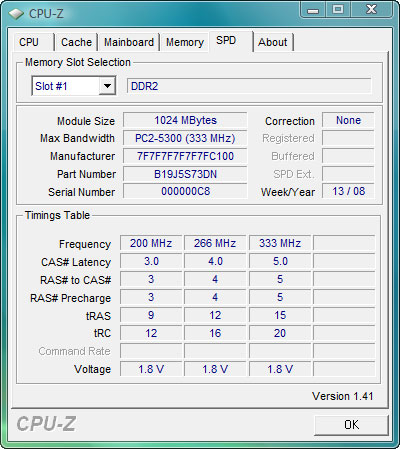Click the CPU-Z title bar app icon
Image resolution: width=400 pixels, height=449 pixels.
tap(16, 13)
